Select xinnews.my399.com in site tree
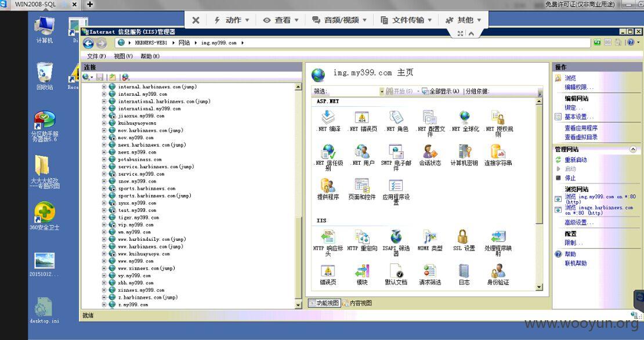Viewport: 644px width, 340px height. pos(141,290)
